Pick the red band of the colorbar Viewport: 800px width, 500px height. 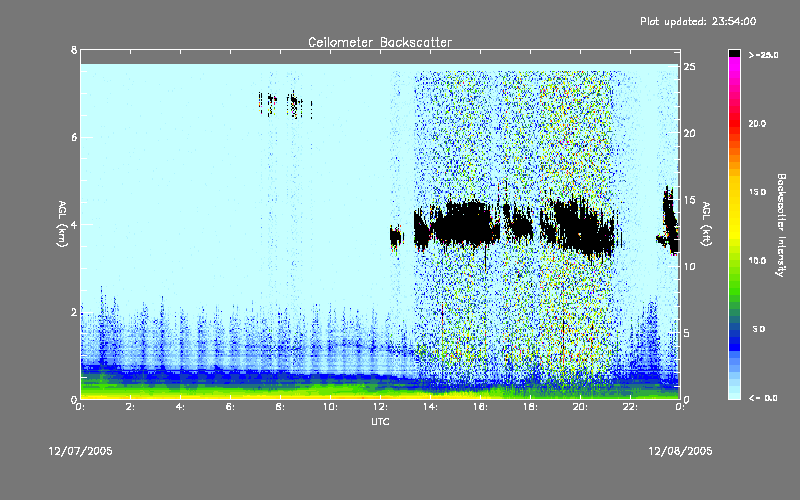[734, 125]
